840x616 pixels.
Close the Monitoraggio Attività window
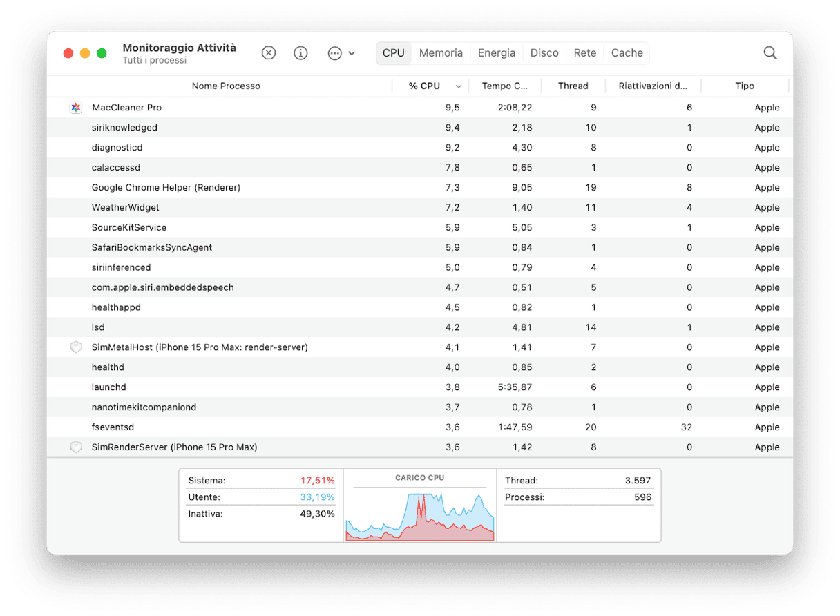[68, 53]
